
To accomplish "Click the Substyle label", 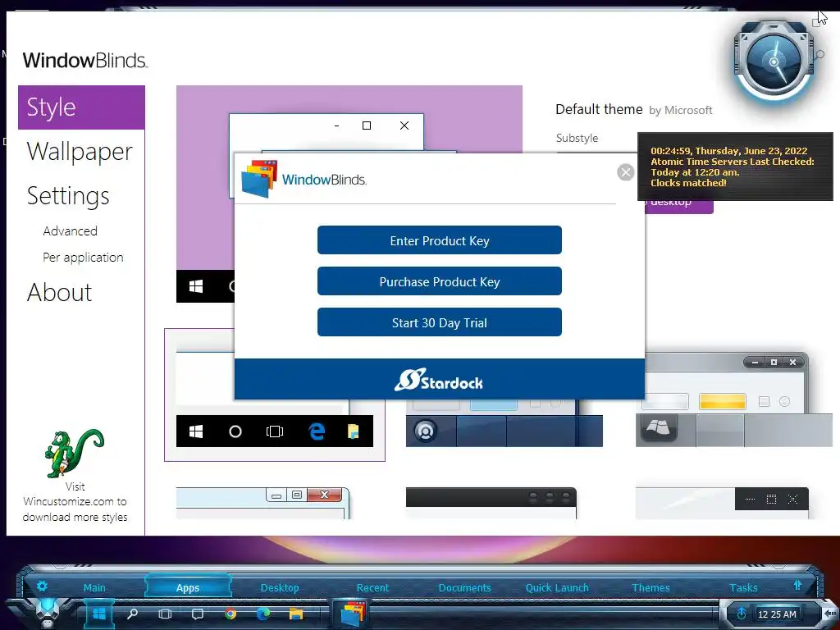I will click(x=577, y=138).
